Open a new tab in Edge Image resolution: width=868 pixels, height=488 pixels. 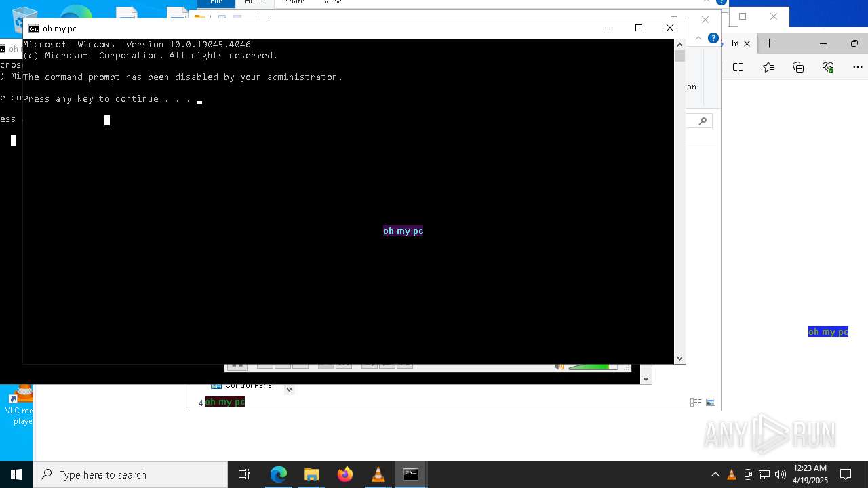(769, 43)
